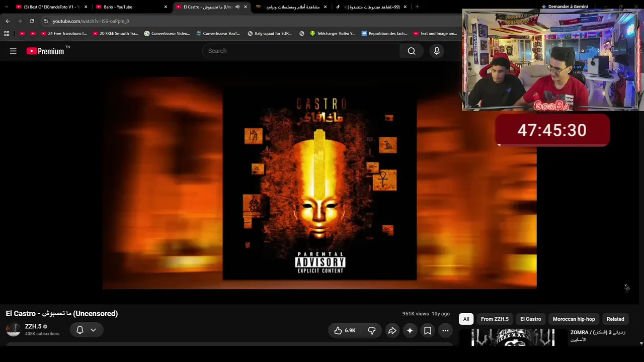Open second YouTube bookmark icon
Viewport: 644px width, 362px height.
point(33,34)
